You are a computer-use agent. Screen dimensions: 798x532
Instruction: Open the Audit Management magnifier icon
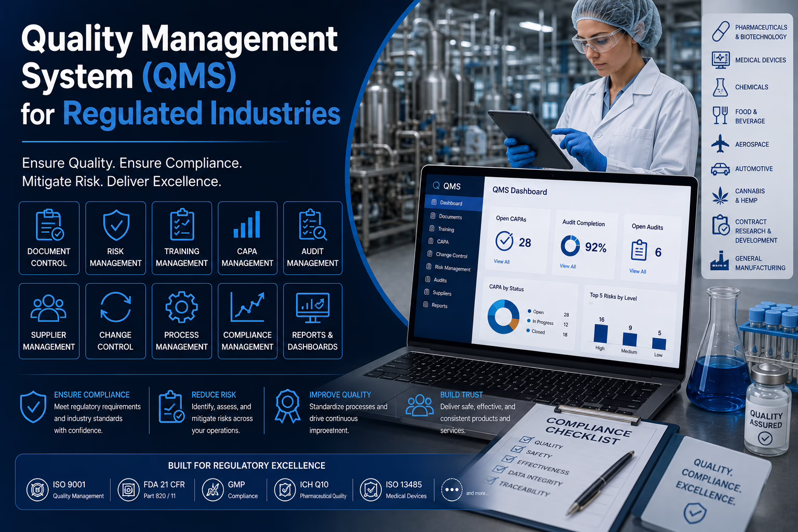coord(313,224)
